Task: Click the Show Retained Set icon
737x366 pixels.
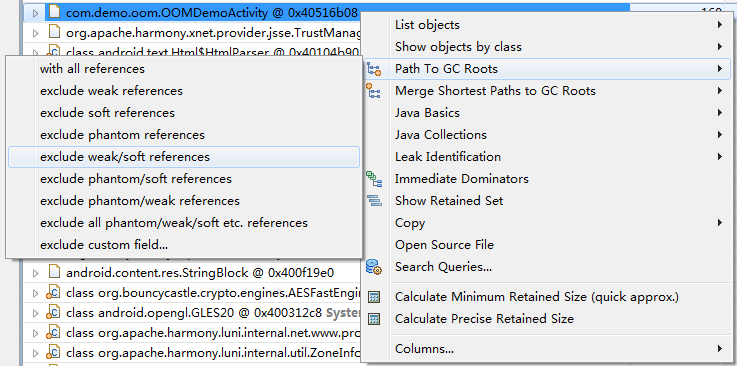Action: coord(374,201)
